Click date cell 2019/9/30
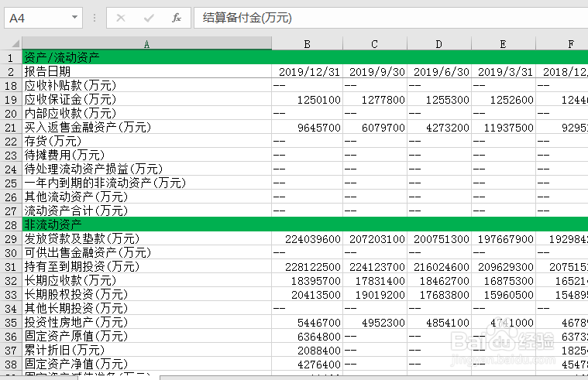This screenshot has width=588, height=380. click(375, 71)
